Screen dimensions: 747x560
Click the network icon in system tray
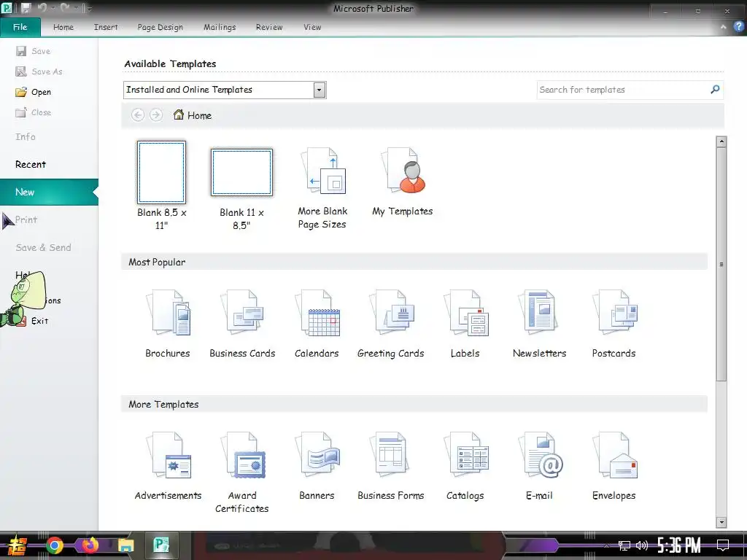[x=624, y=545]
